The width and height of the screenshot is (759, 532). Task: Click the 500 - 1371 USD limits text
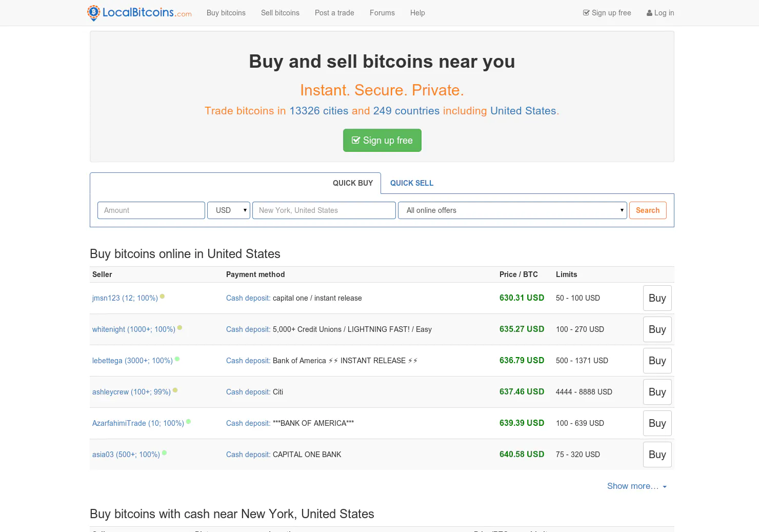pyautogui.click(x=582, y=361)
